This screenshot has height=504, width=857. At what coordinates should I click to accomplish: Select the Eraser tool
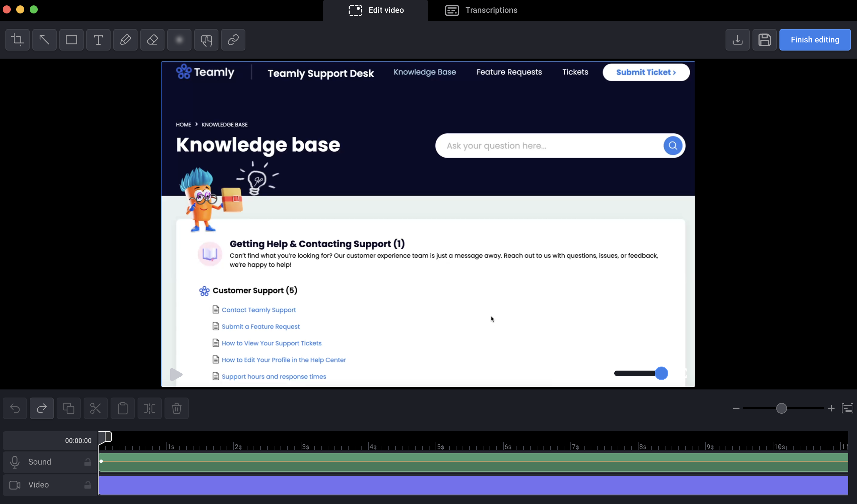click(x=152, y=40)
